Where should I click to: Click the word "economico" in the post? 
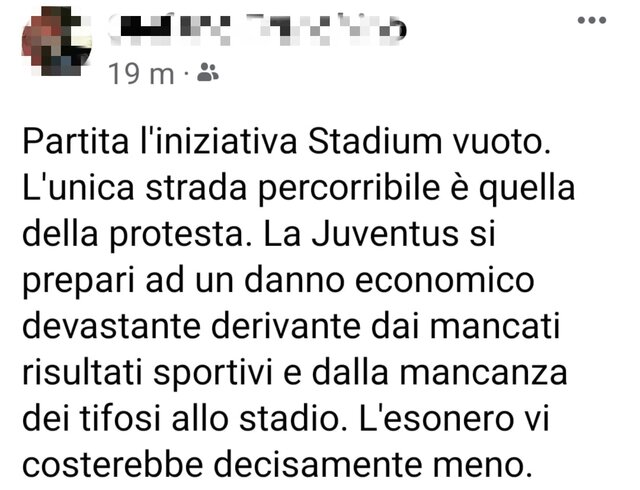pyautogui.click(x=445, y=281)
